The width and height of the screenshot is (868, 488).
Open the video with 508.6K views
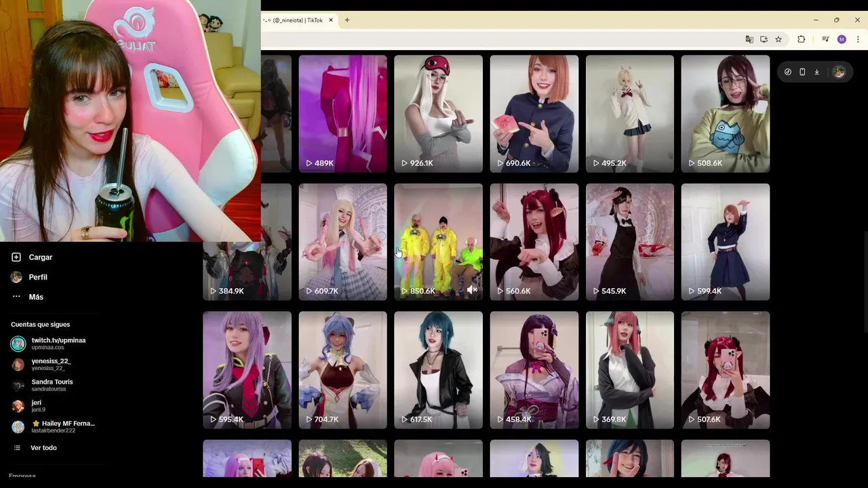(x=726, y=113)
